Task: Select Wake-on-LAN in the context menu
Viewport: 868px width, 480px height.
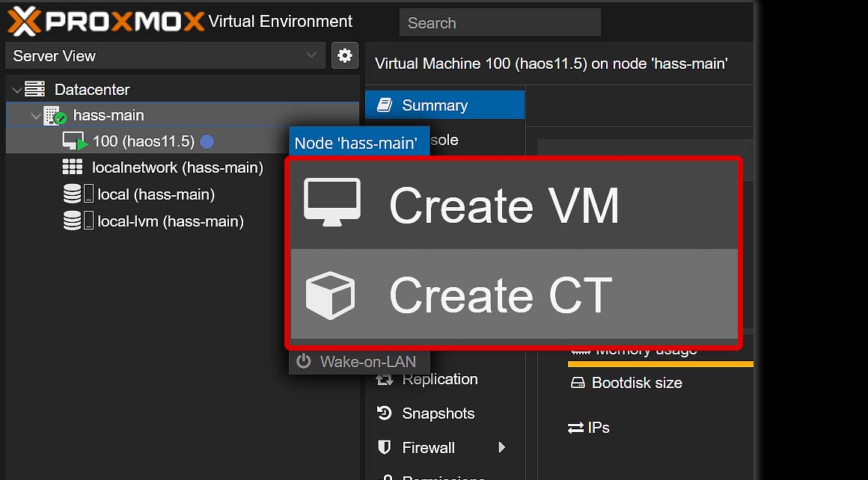Action: (359, 362)
